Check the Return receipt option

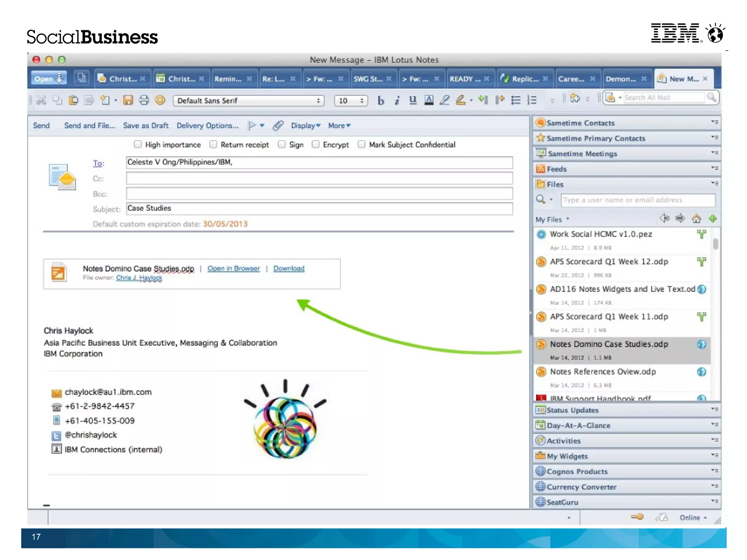(213, 144)
